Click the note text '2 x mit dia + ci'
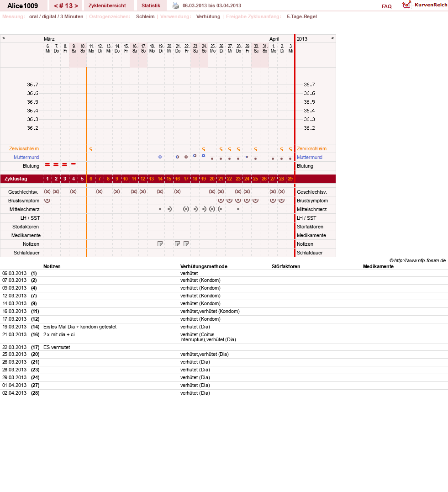The image size is (448, 492). click(x=59, y=334)
